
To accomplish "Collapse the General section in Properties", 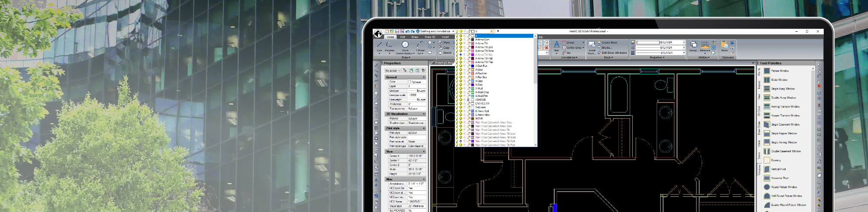I will [424, 77].
